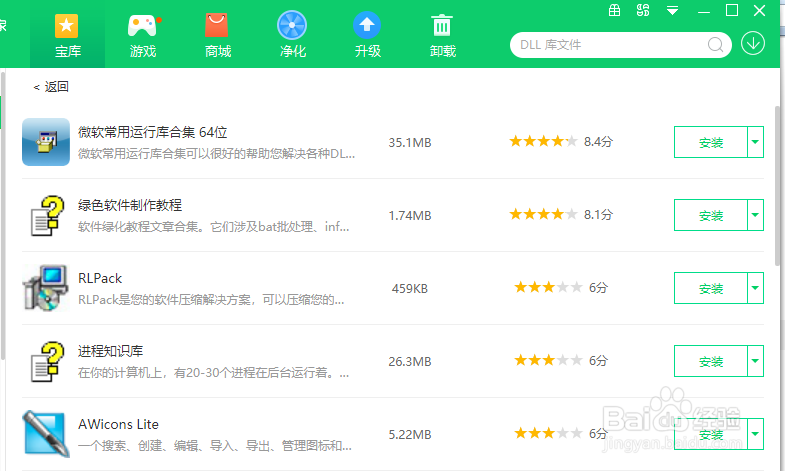Click the 进程知识库 document icon
Screen dimensions: 785x471
[x=47, y=361]
